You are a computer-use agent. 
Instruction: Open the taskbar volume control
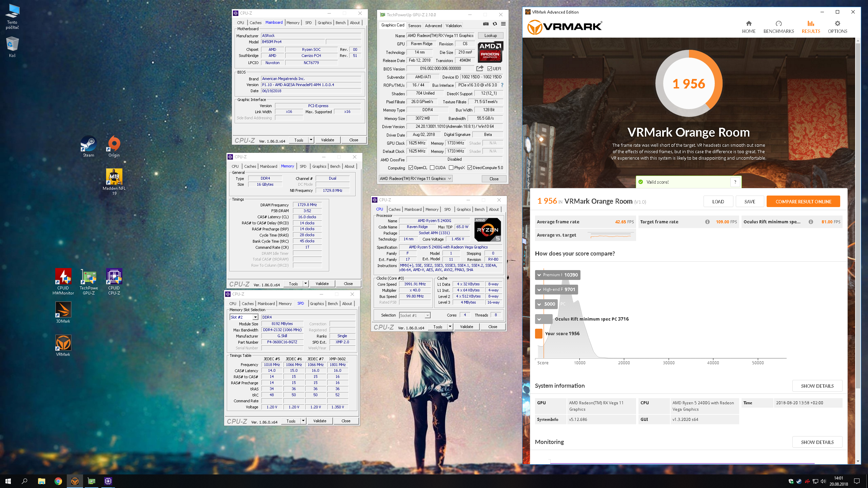[823, 481]
